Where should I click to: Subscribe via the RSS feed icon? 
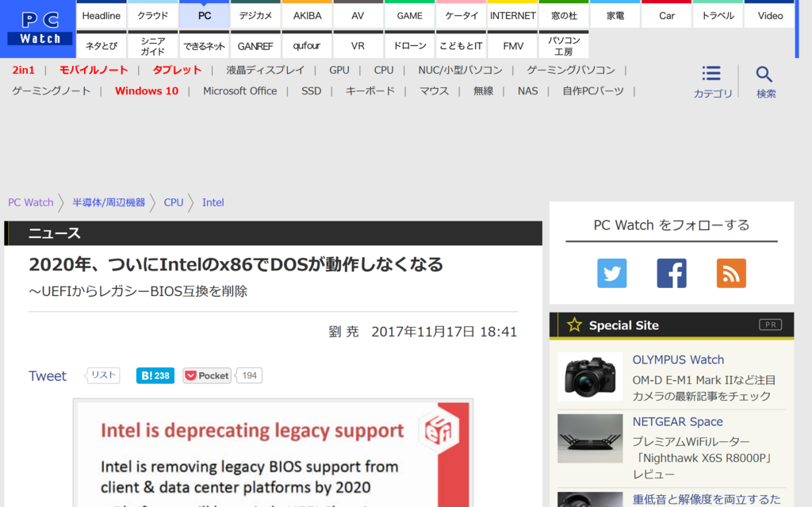pyautogui.click(x=731, y=273)
